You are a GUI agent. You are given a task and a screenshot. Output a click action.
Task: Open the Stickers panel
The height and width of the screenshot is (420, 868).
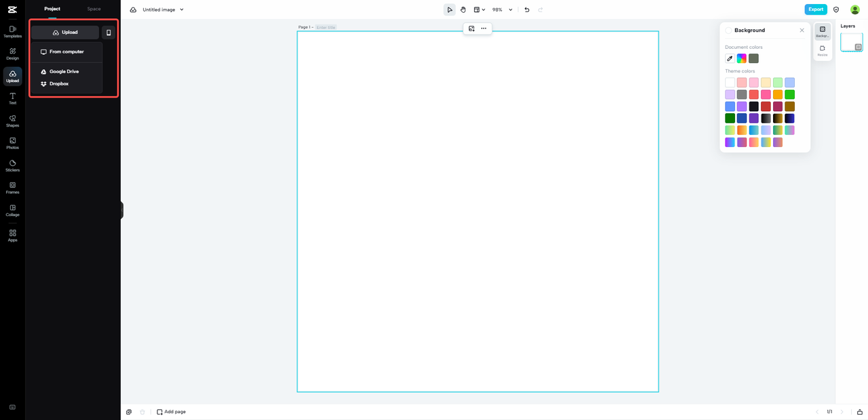[12, 166]
